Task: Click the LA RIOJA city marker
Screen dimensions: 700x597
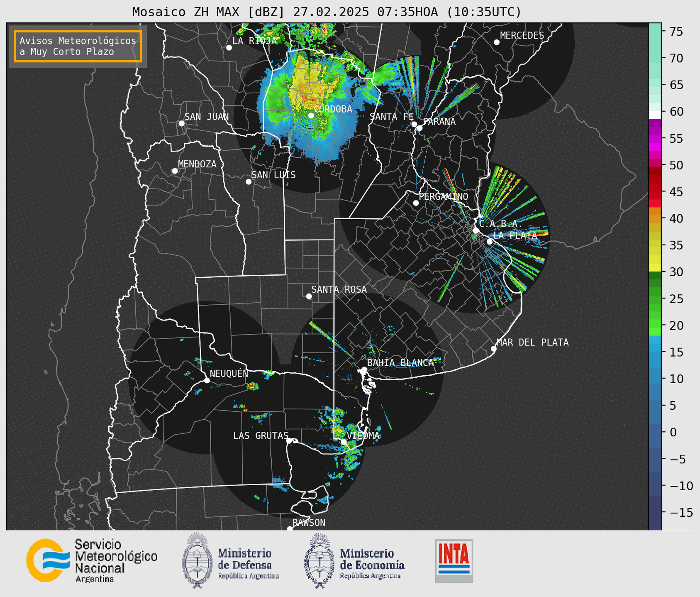Action: click(229, 48)
